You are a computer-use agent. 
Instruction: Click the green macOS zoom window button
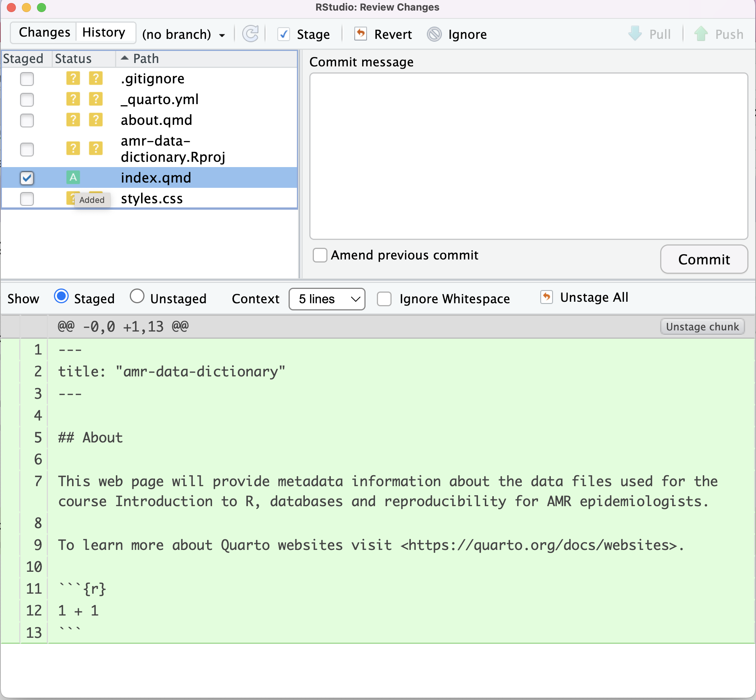[41, 7]
